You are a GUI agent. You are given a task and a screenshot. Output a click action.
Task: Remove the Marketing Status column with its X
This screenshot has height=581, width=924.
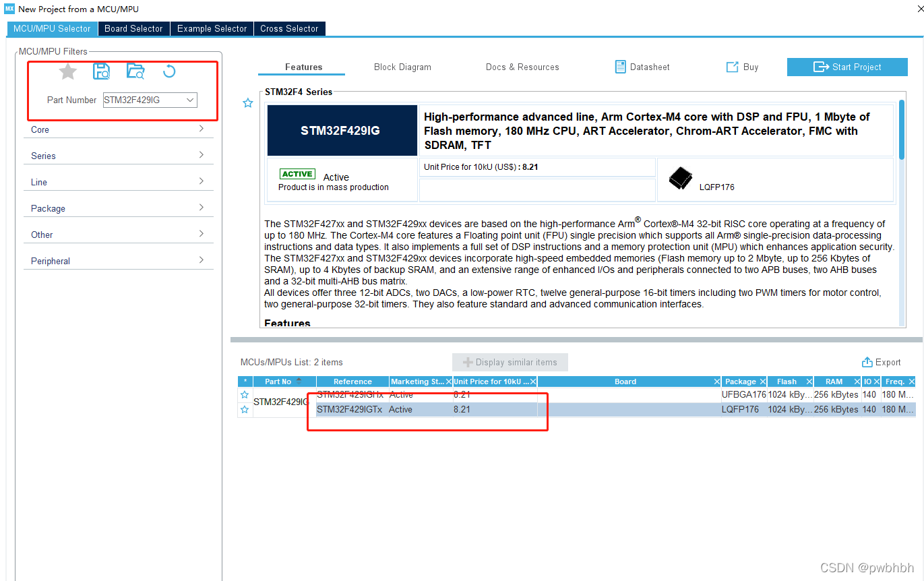(449, 381)
